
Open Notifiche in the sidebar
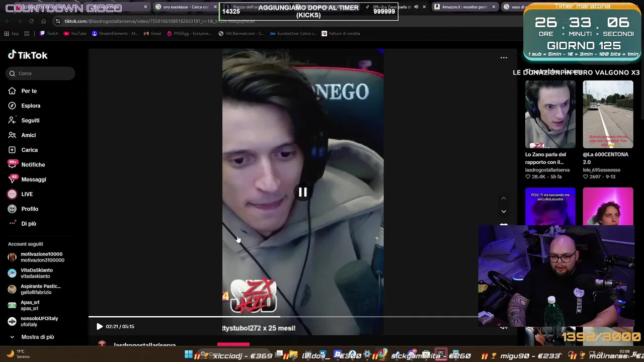click(33, 165)
